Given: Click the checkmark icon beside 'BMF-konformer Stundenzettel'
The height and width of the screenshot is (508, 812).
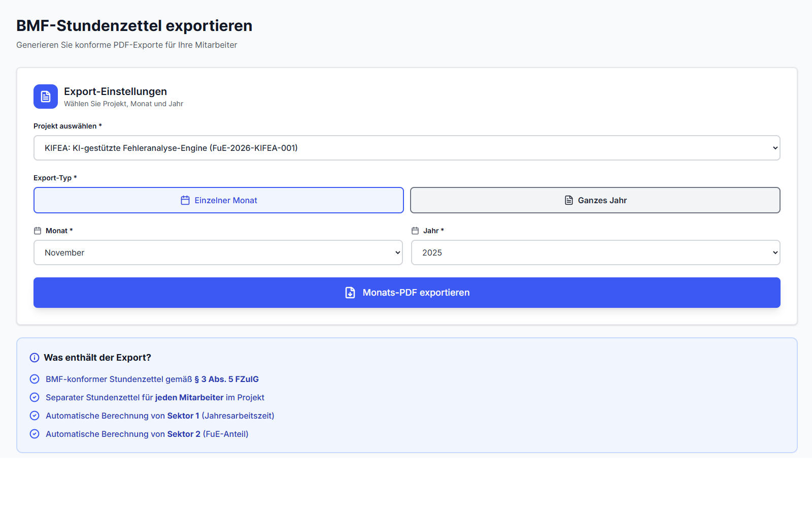Looking at the screenshot, I should 34,379.
